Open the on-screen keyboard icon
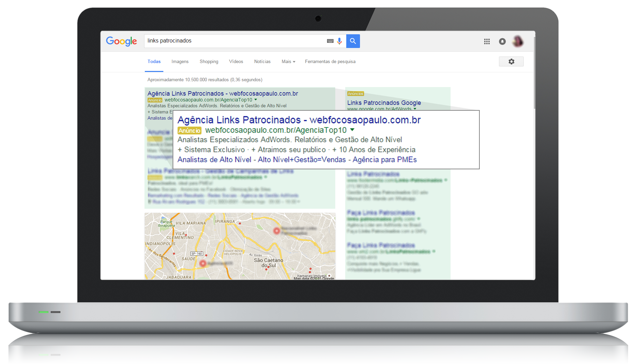Screen dimensions: 640x364 tap(330, 41)
